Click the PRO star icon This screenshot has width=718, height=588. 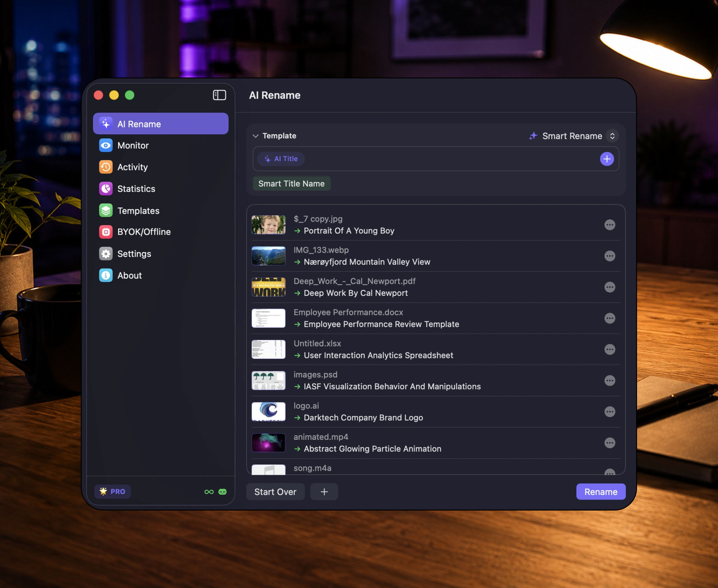tap(103, 491)
